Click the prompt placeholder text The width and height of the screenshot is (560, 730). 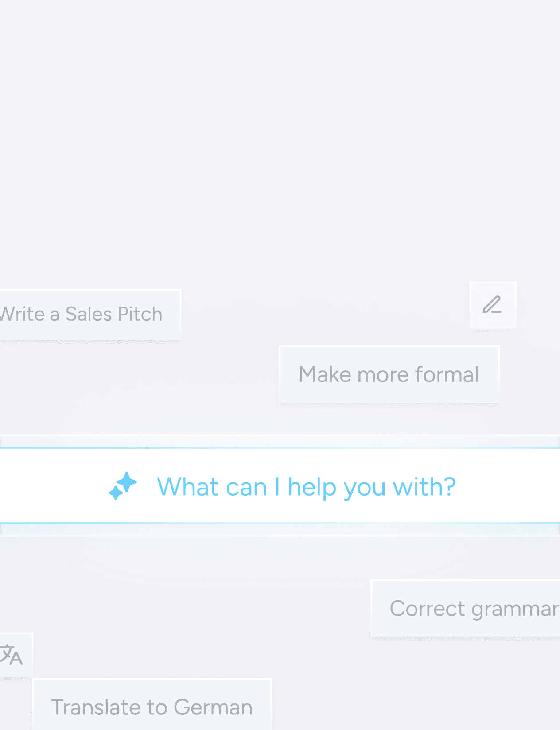pos(306,486)
